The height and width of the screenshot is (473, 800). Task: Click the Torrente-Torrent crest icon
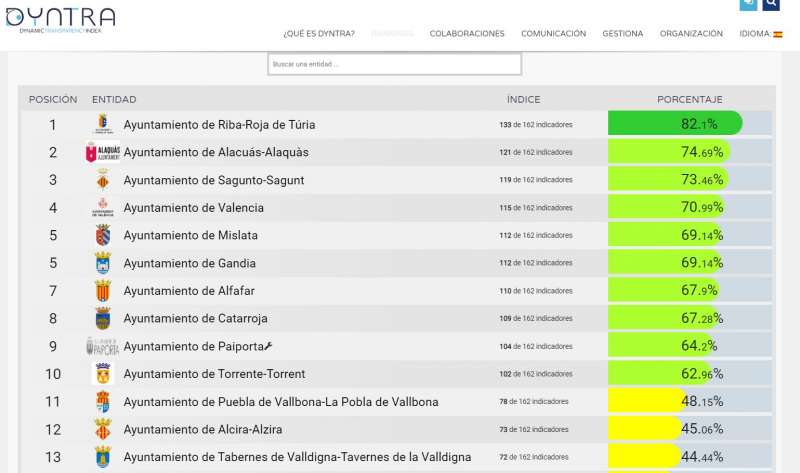click(103, 374)
